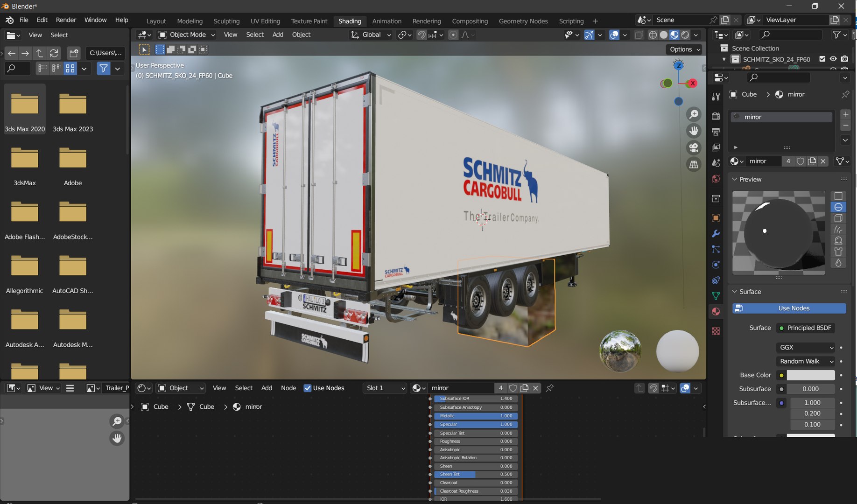Open the Allegorithmic folder
The width and height of the screenshot is (857, 504).
25,273
